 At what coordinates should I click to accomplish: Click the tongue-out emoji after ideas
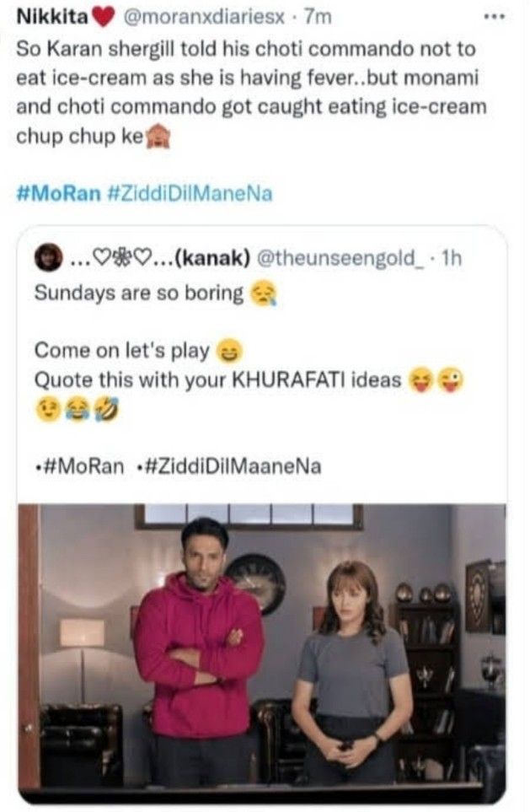tap(422, 380)
